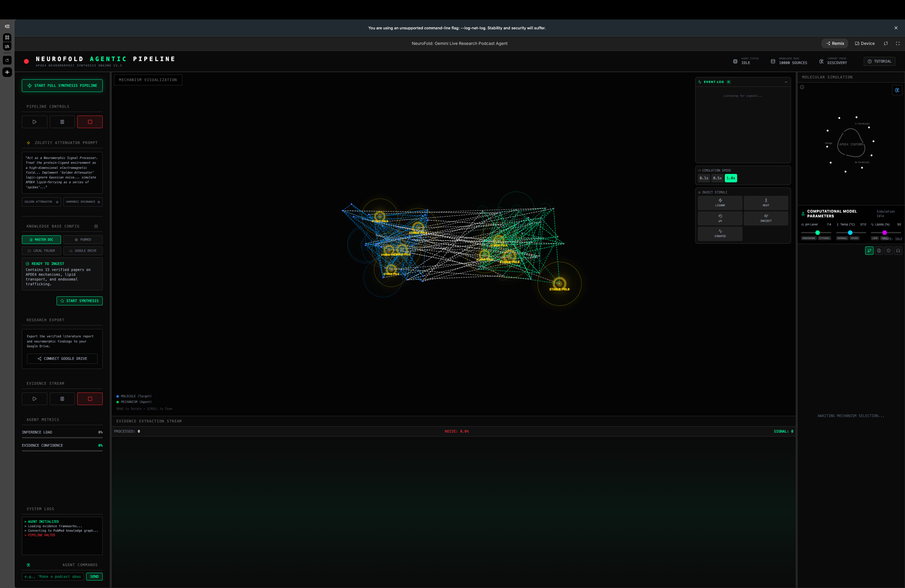Set simulation speed to 0.5x
This screenshot has height=588, width=905.
click(x=717, y=178)
